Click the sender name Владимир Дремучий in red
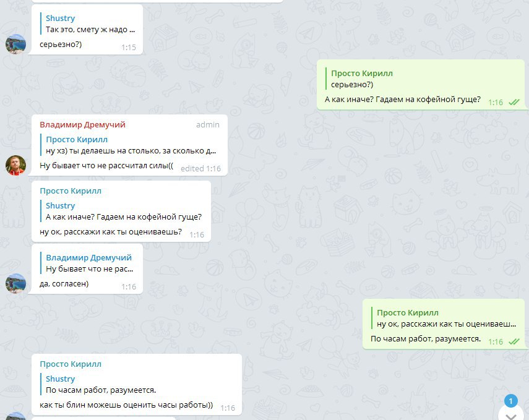529x420 pixels. [x=82, y=124]
